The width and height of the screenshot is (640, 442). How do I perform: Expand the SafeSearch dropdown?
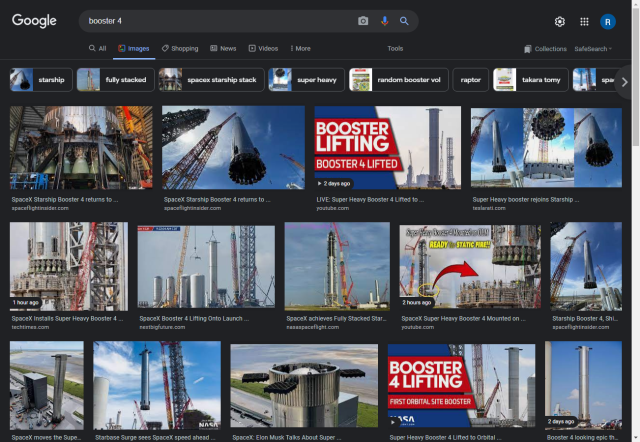coord(593,48)
